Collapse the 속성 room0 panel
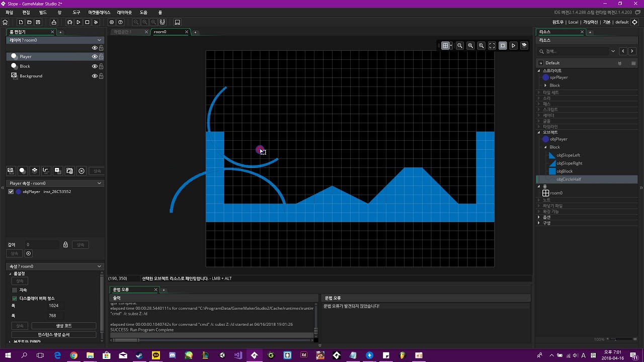This screenshot has height=362, width=644. (99, 266)
